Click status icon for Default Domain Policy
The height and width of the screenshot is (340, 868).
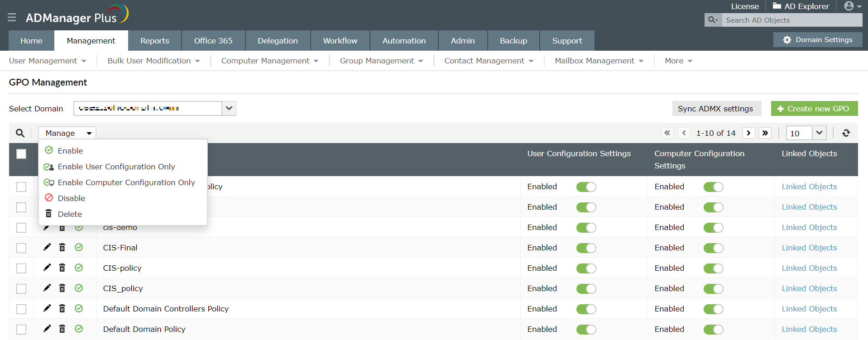tap(79, 329)
